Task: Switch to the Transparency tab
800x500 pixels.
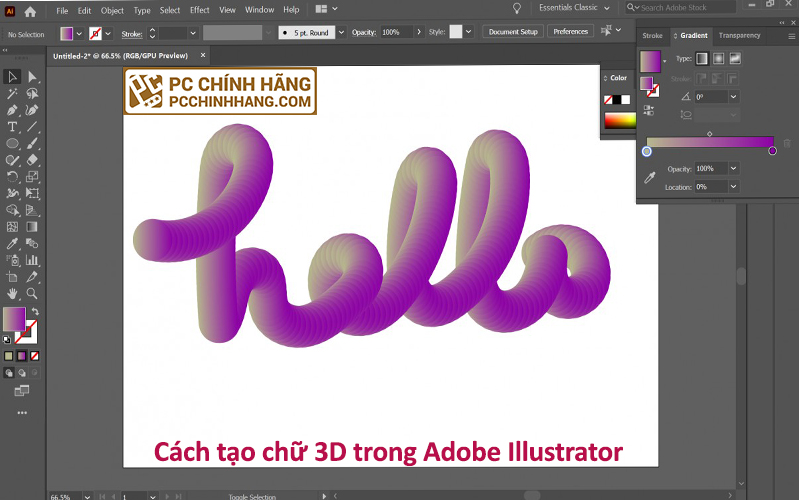Action: [739, 36]
